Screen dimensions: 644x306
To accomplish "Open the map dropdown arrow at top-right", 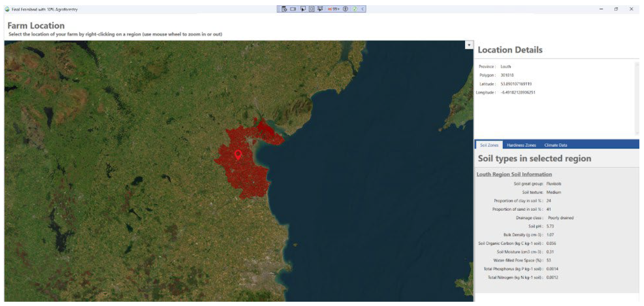I will [469, 45].
